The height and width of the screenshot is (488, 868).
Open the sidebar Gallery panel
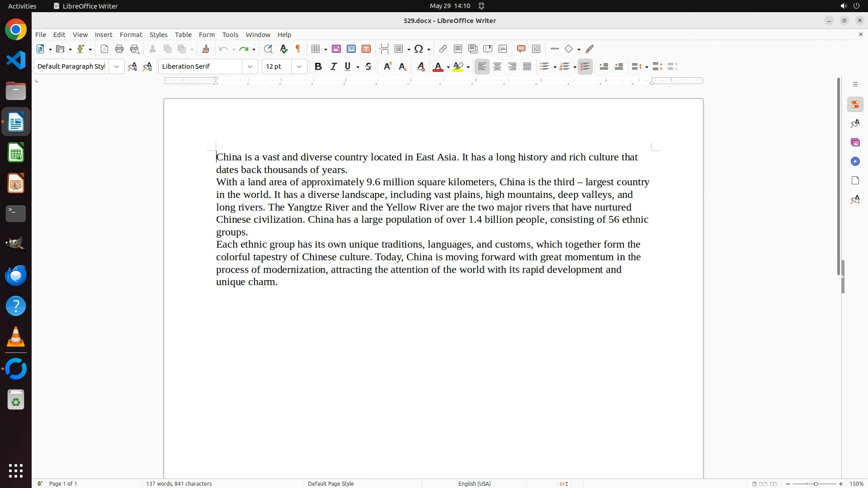click(855, 142)
